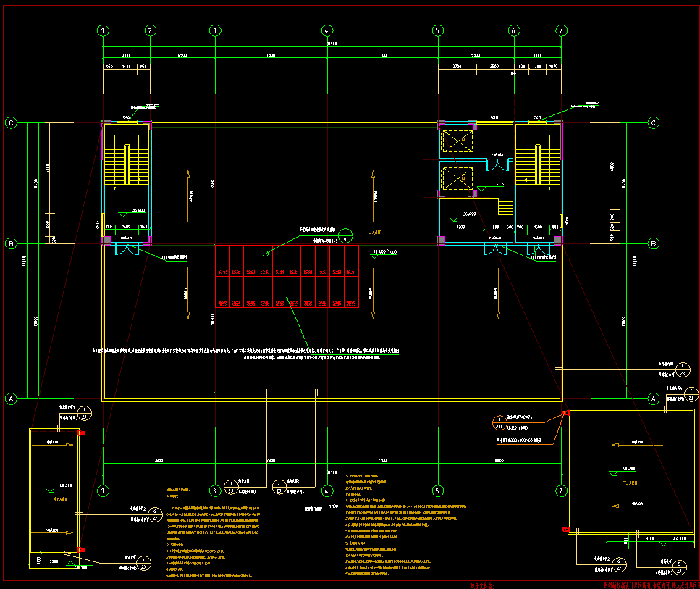The width and height of the screenshot is (700, 589).
Task: Select the double door near axis 1 on axis B
Action: (127, 250)
